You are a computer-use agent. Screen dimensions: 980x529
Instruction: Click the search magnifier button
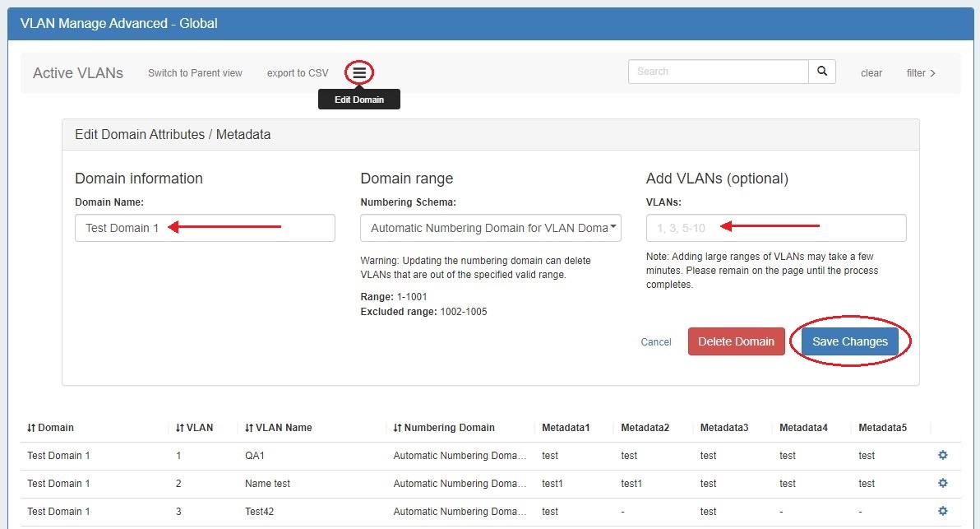(822, 72)
